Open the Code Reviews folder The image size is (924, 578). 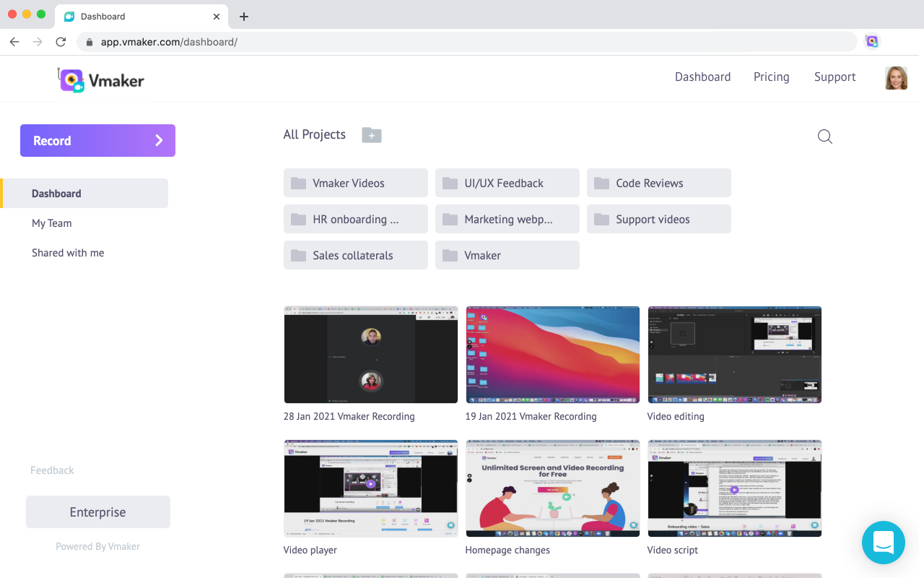click(x=659, y=184)
